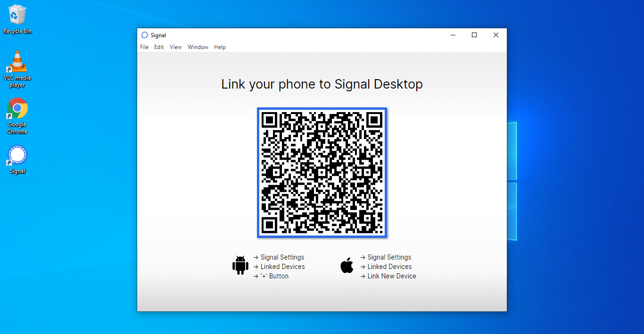Image resolution: width=644 pixels, height=334 pixels.
Task: Open the Window menu
Action: (198, 47)
